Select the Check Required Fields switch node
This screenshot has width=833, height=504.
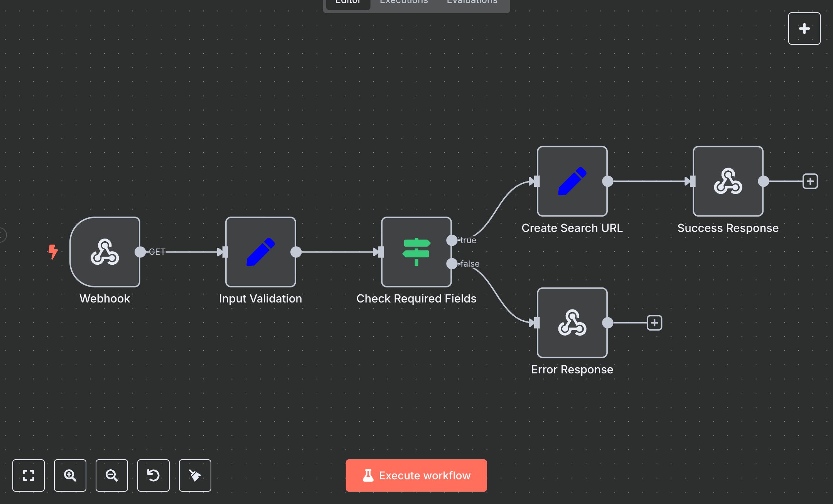pos(416,252)
